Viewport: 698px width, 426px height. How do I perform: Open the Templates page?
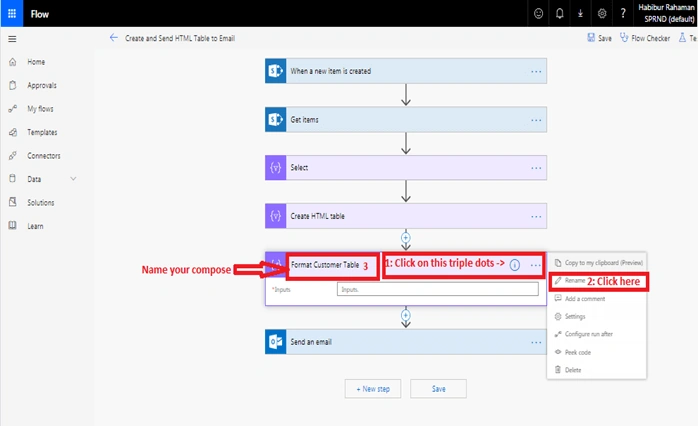click(x=42, y=132)
